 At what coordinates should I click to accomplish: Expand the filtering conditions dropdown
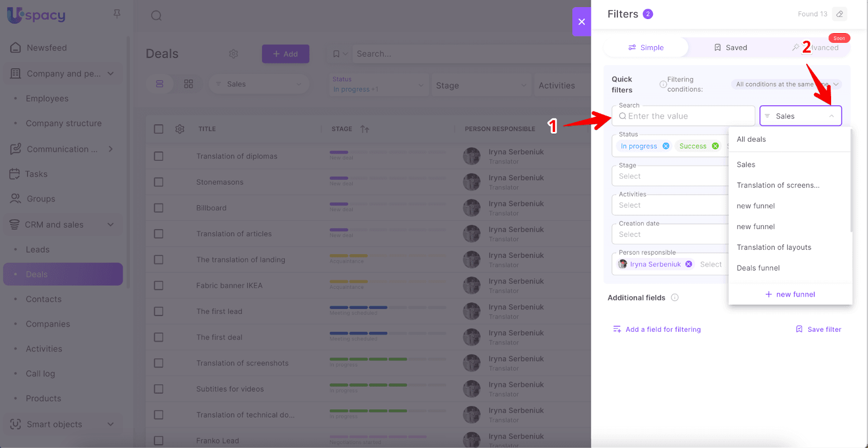(x=787, y=84)
